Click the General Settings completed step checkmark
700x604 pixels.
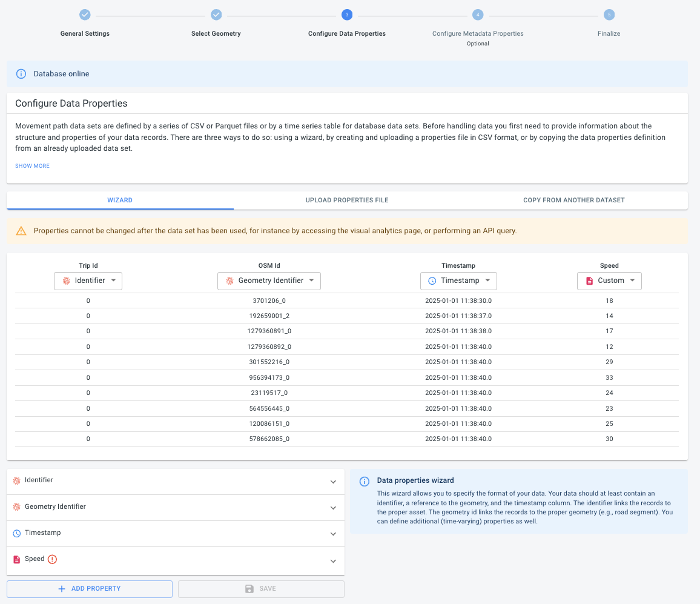[x=85, y=15]
